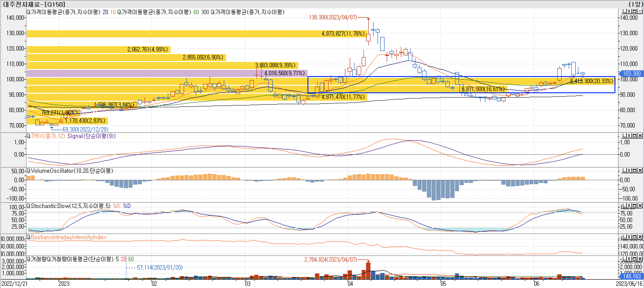The height and width of the screenshot is (288, 644).
Task: Click the L-shaped button in TRIX panel
Action: point(624,135)
